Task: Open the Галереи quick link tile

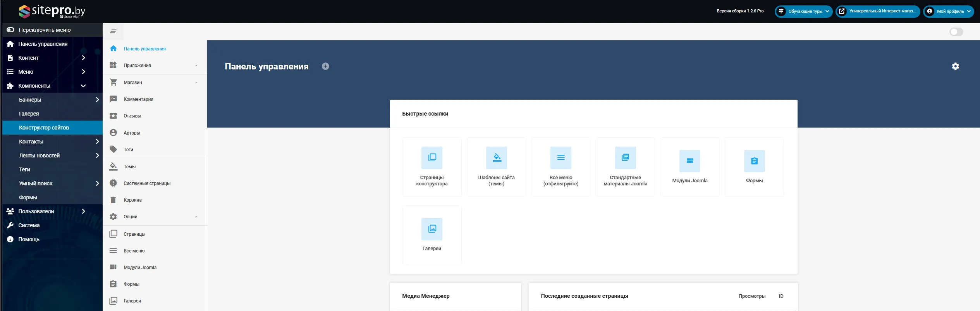Action: point(432,235)
